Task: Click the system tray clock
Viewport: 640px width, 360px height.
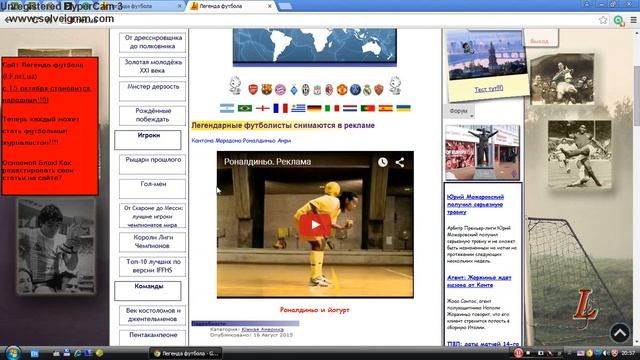Action: coord(628,353)
